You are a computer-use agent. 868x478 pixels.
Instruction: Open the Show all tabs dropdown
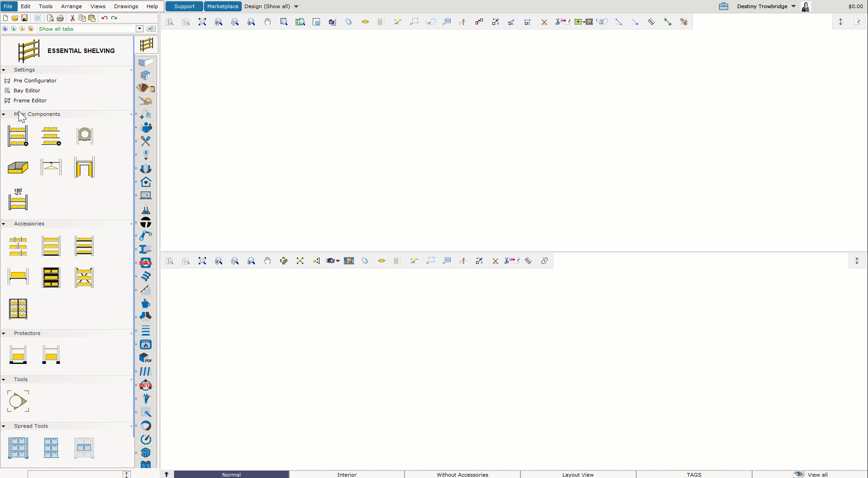coord(139,29)
